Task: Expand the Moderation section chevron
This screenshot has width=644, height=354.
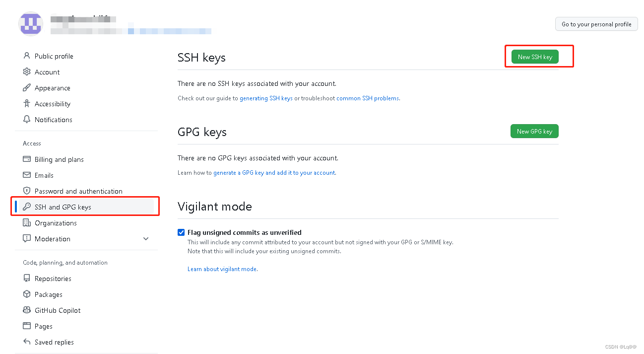Action: (x=146, y=239)
